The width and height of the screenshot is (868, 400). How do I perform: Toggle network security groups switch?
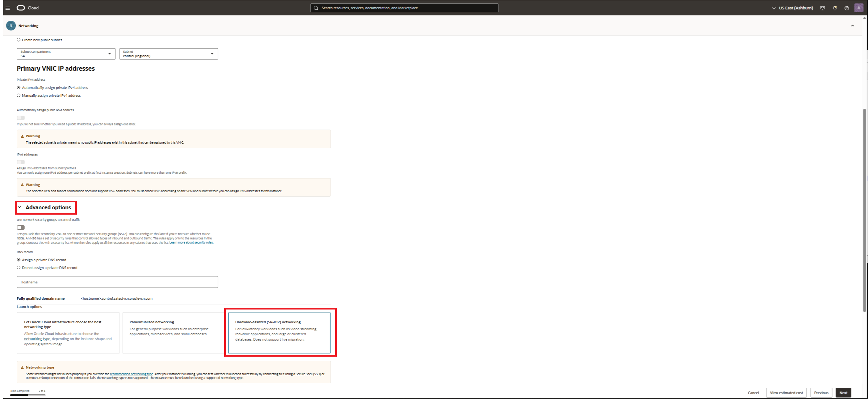click(x=20, y=227)
